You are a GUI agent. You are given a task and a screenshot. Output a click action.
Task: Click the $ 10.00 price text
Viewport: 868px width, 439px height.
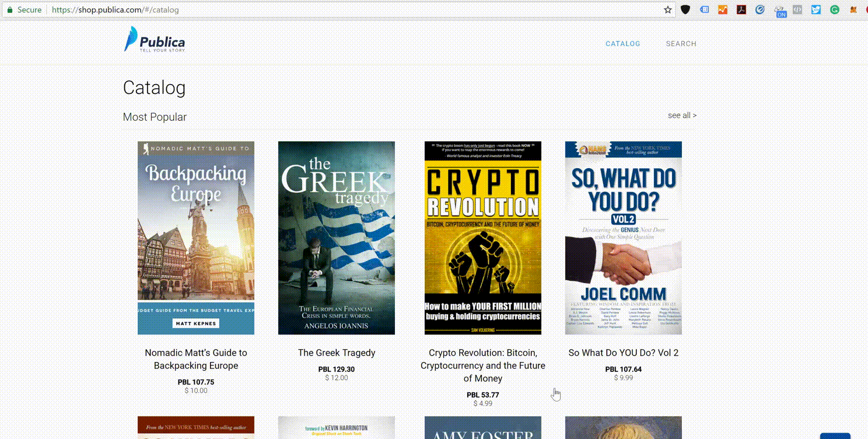click(x=196, y=391)
